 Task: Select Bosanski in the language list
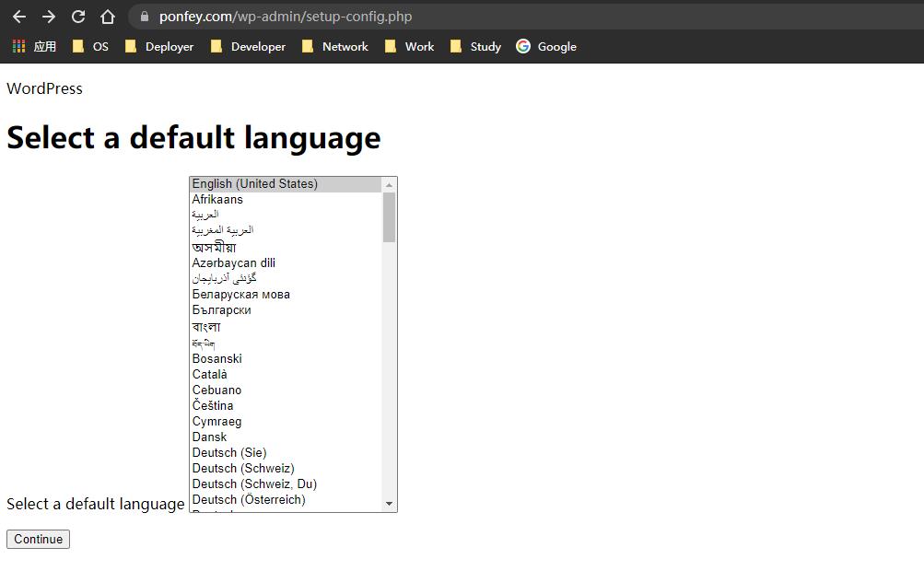[x=286, y=359]
